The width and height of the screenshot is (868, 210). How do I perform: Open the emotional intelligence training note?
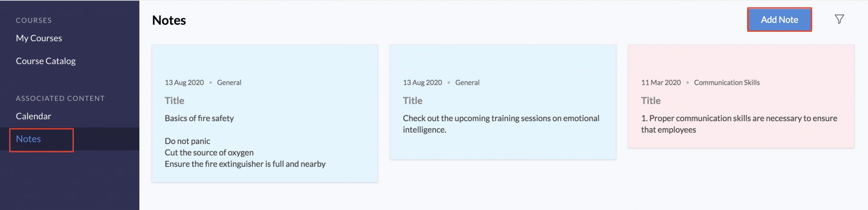pyautogui.click(x=503, y=102)
